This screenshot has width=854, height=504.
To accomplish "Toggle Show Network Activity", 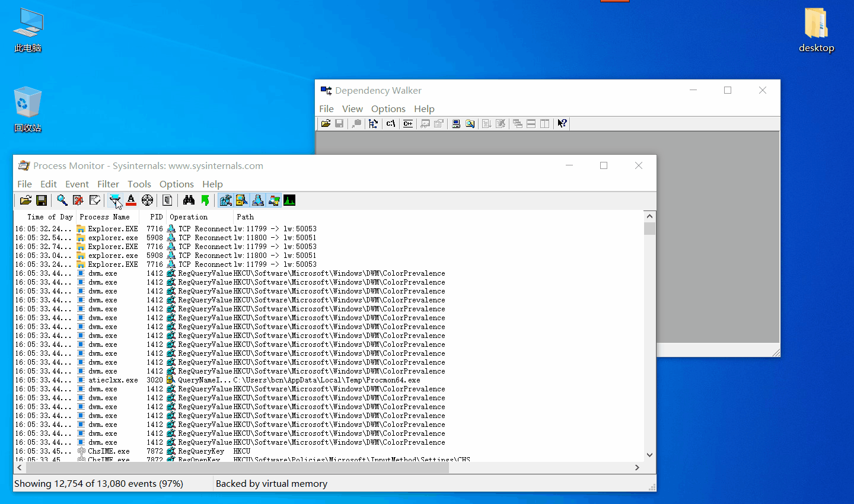I will [257, 200].
